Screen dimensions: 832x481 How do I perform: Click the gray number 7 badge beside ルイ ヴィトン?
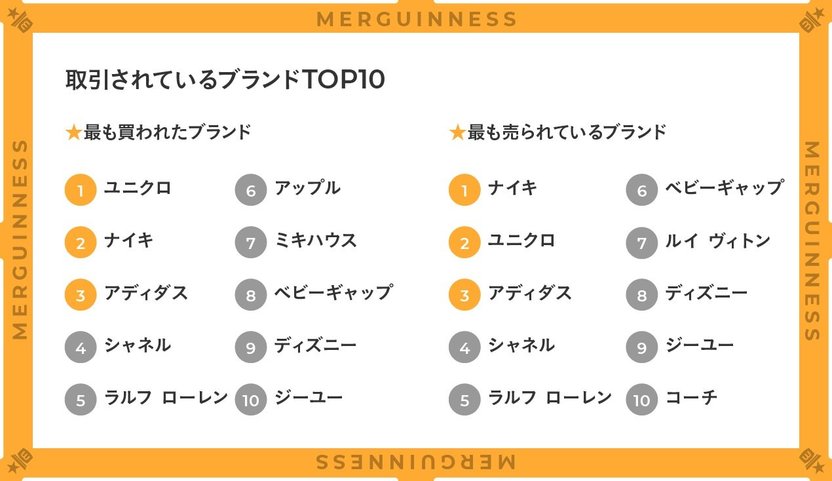[642, 242]
